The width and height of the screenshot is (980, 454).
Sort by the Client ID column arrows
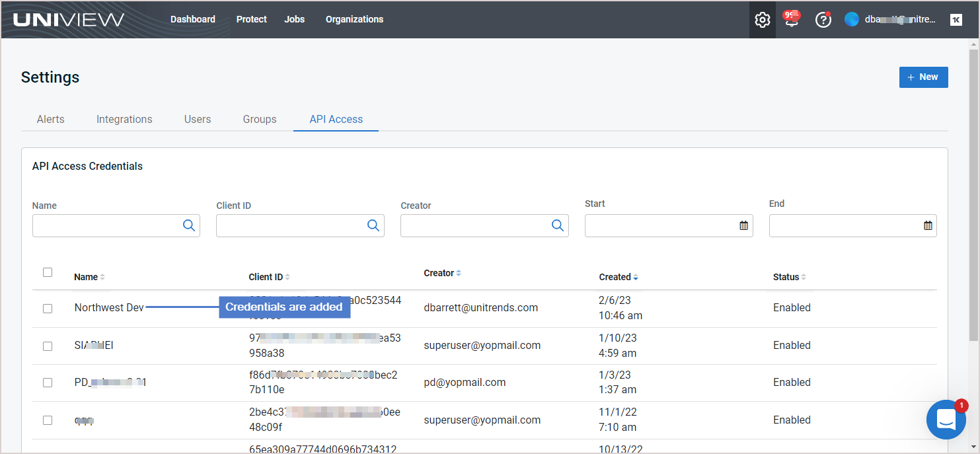(287, 277)
